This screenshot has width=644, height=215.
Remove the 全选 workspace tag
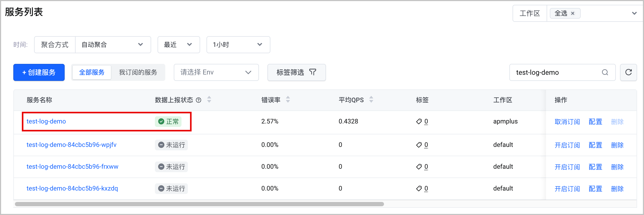573,13
